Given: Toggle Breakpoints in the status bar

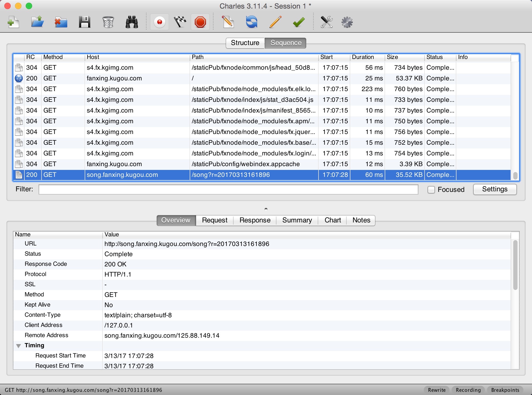Looking at the screenshot, I should point(505,390).
